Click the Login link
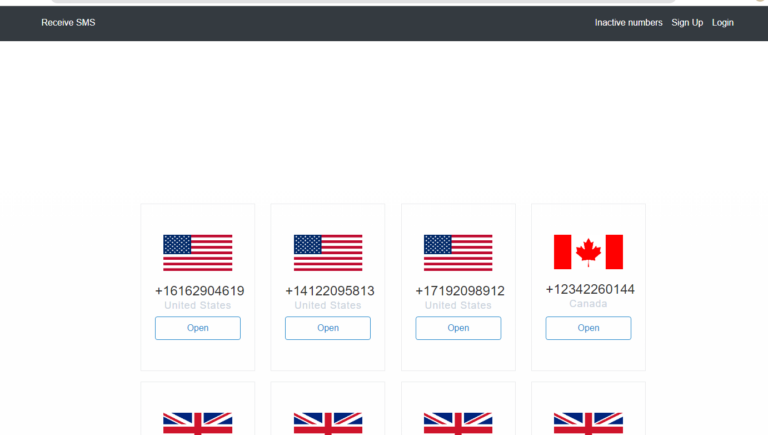 (723, 22)
